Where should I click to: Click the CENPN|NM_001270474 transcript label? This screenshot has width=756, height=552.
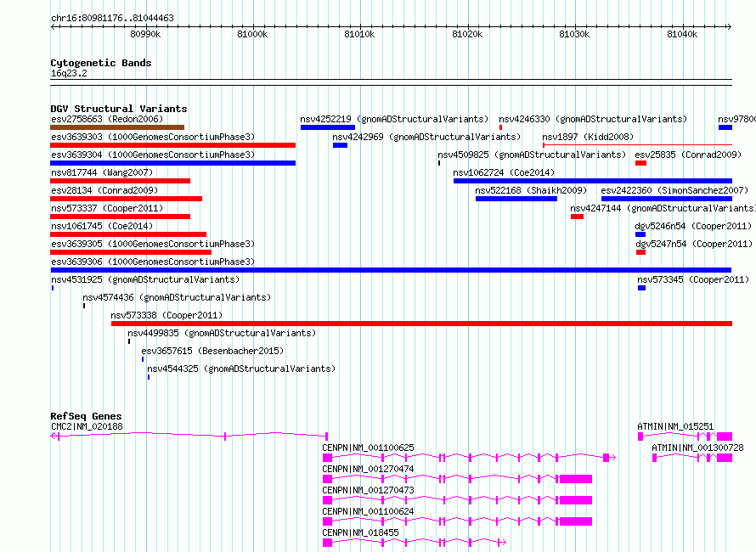(368, 469)
